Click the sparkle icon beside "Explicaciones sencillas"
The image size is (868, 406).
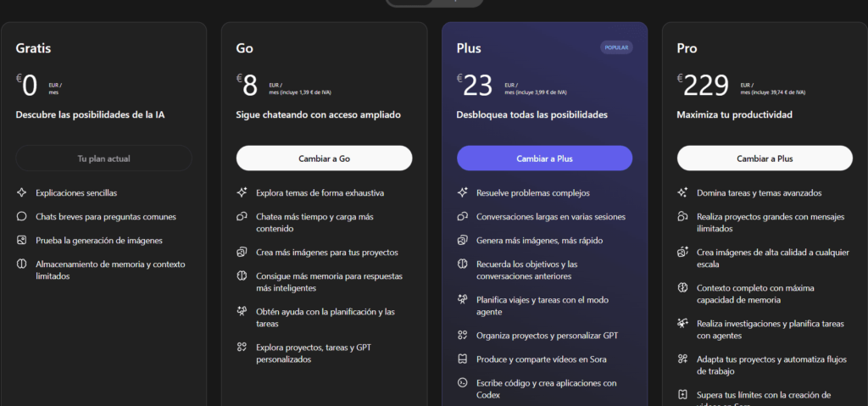[x=22, y=193]
